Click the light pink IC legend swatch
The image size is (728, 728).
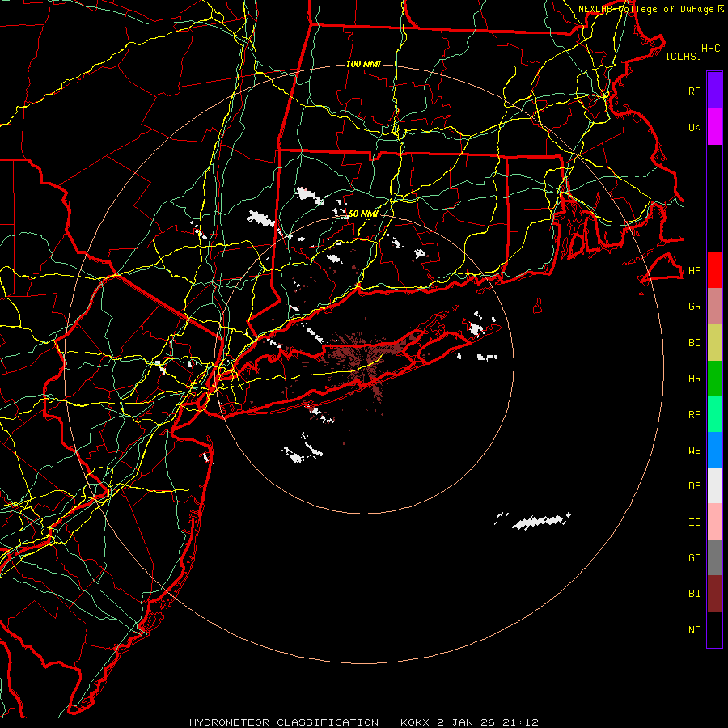714,522
